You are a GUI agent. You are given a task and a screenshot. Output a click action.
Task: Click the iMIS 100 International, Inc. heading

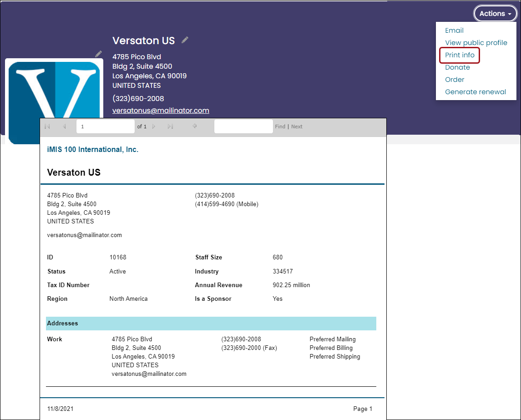93,150
